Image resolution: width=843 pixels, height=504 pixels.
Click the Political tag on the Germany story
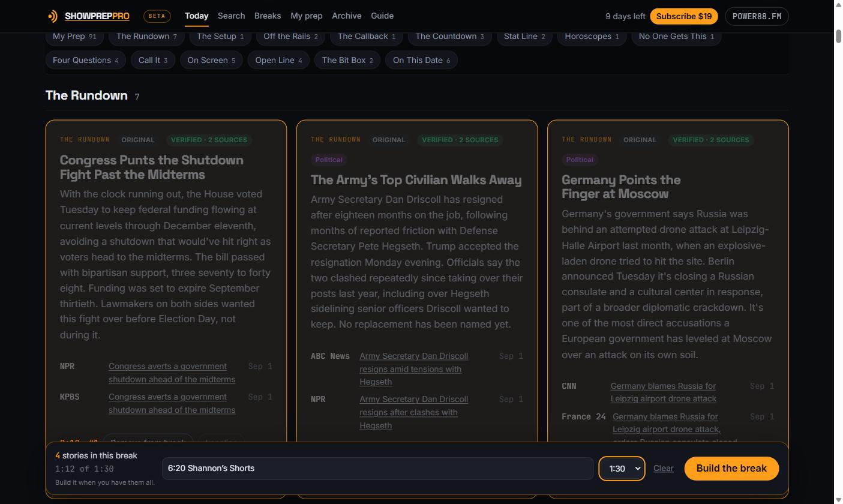tap(580, 160)
